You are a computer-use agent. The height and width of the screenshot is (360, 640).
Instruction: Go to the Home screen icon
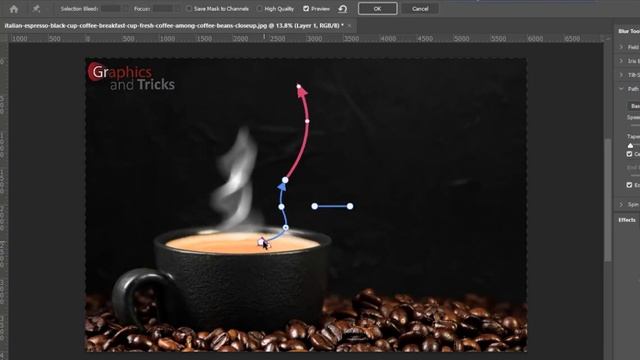14,9
